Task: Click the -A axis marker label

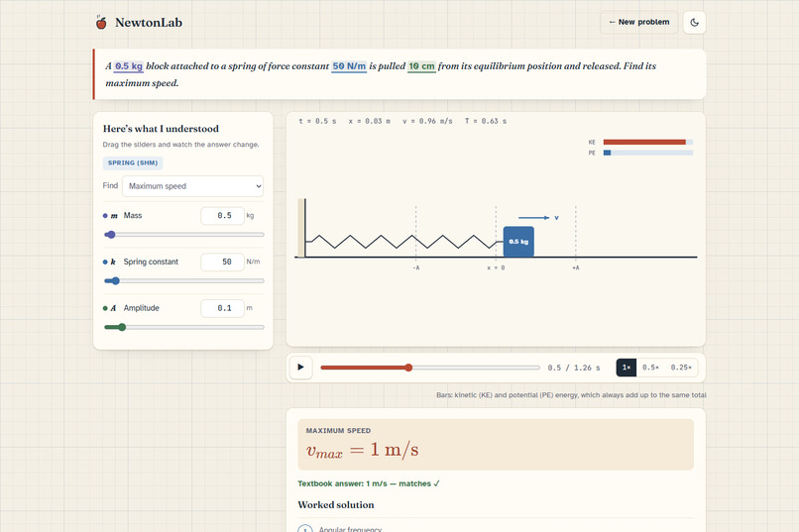Action: [x=415, y=267]
